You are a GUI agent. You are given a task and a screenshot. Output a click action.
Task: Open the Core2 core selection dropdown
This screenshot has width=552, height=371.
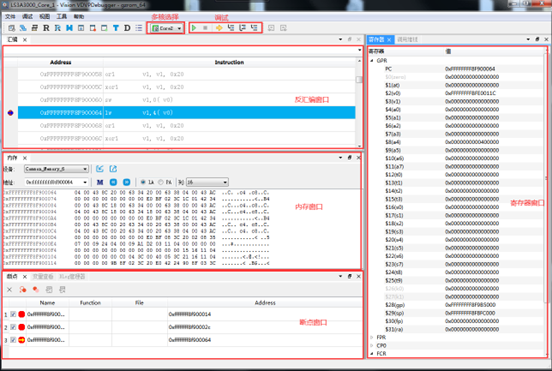pos(167,28)
